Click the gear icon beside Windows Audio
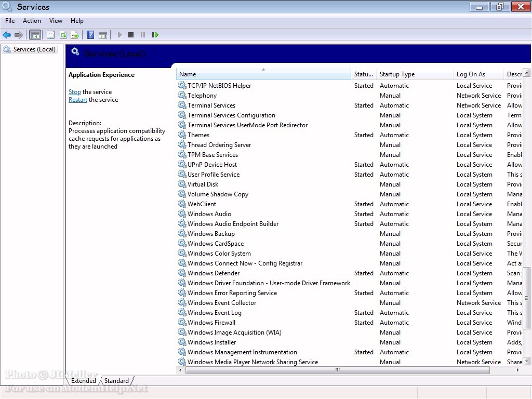 182,214
